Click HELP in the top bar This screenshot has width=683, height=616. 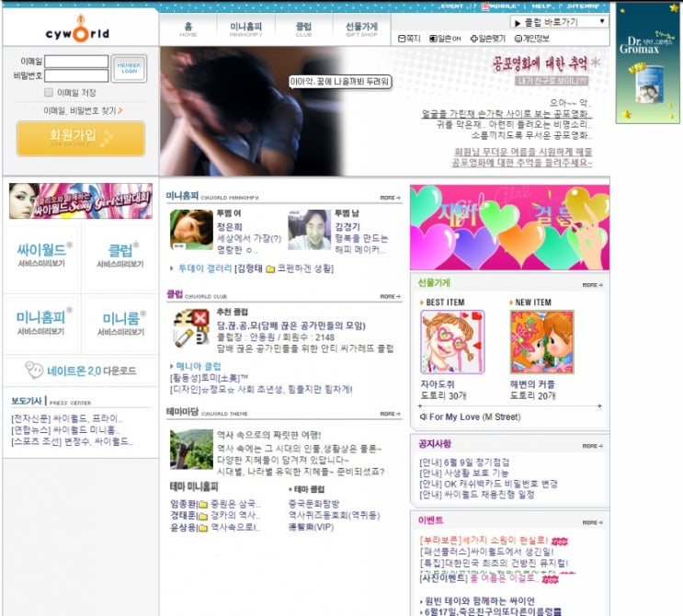pyautogui.click(x=541, y=6)
